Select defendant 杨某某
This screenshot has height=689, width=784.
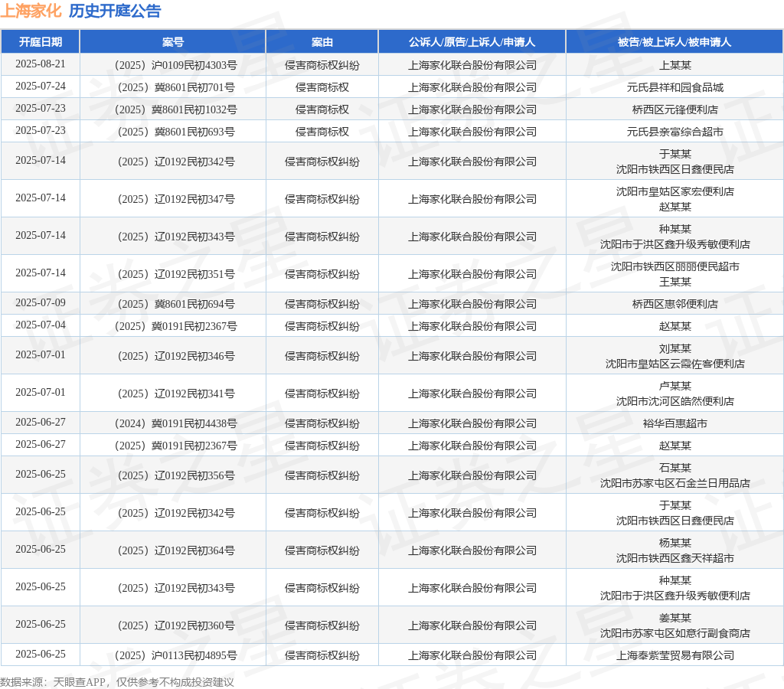(x=675, y=543)
